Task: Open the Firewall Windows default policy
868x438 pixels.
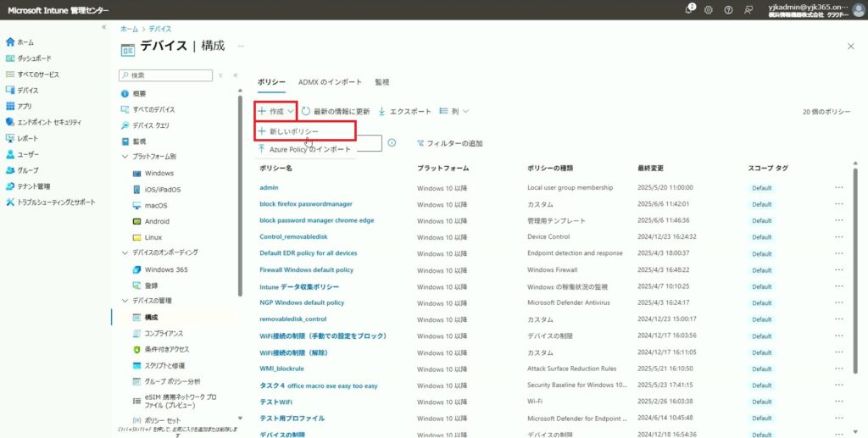Action: (x=306, y=270)
